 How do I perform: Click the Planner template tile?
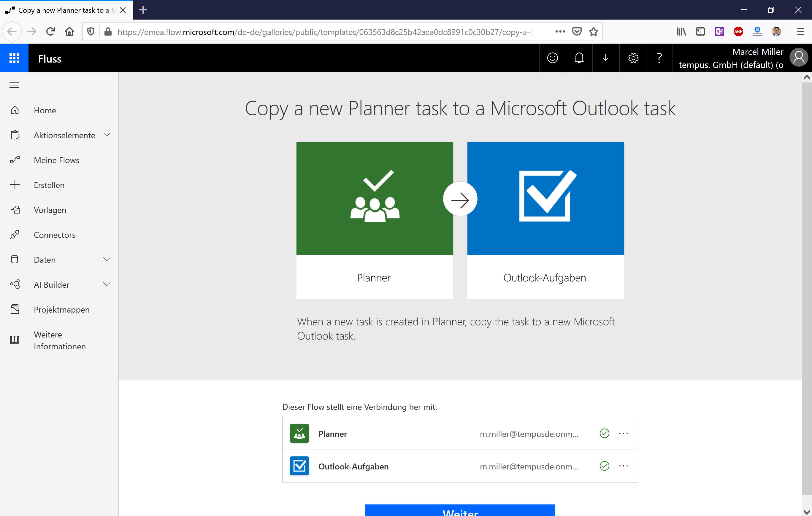click(375, 220)
